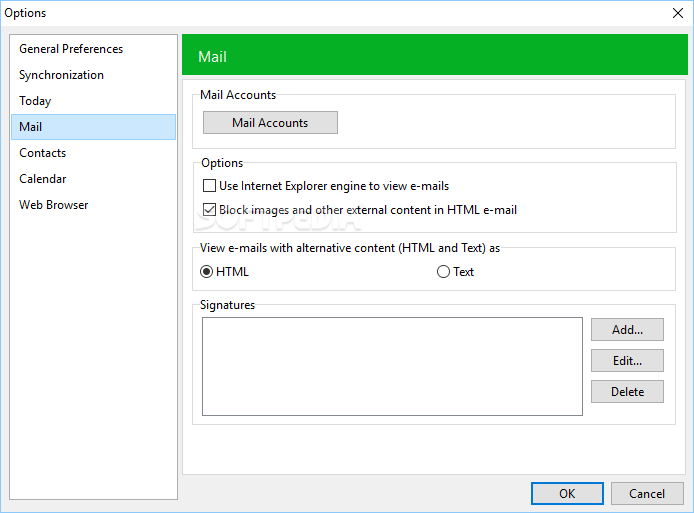
Task: Confirm settings with OK
Action: 567,494
